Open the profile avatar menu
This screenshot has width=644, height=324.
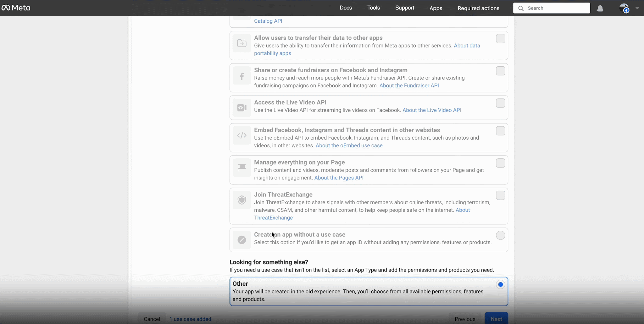(624, 8)
